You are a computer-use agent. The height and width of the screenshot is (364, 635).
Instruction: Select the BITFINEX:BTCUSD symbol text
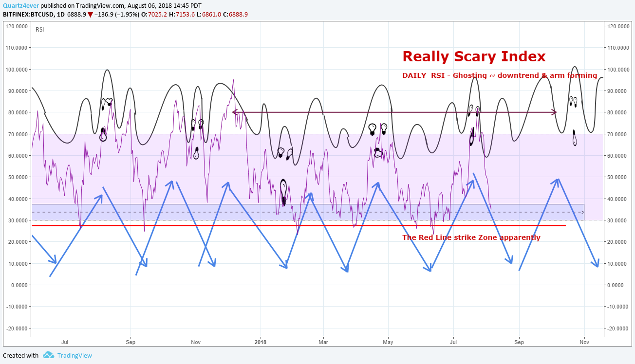pyautogui.click(x=29, y=15)
